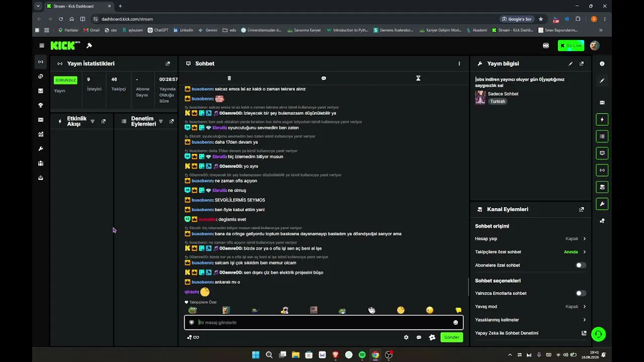Viewport: 644px width, 362px height.
Task: Click the Turkish language tag
Action: point(498,102)
